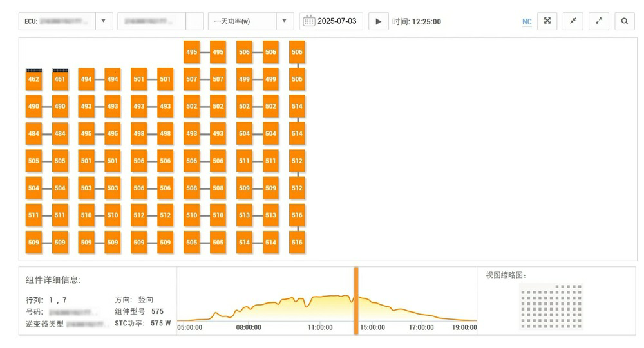Screen dimensions: 644x348
Task: Click the solar panel showing 462
Action: pos(33,79)
